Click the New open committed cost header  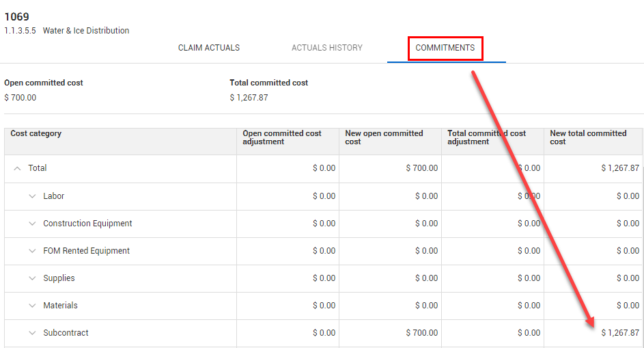tap(384, 137)
